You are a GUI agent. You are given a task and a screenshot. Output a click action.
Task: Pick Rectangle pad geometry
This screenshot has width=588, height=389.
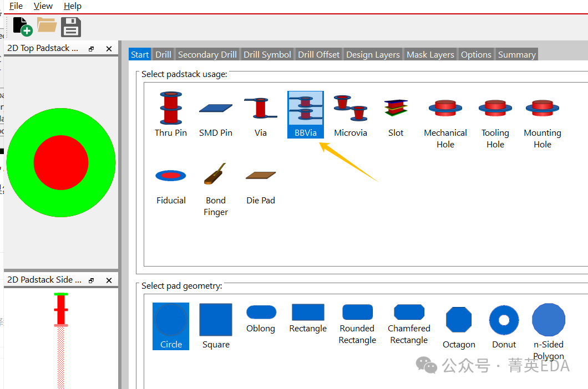(308, 319)
